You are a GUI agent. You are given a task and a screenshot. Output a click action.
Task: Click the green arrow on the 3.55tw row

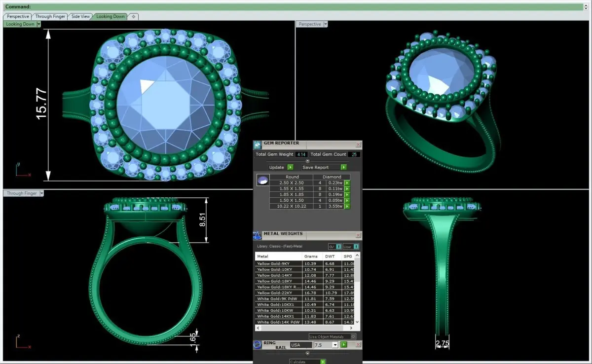(x=347, y=206)
